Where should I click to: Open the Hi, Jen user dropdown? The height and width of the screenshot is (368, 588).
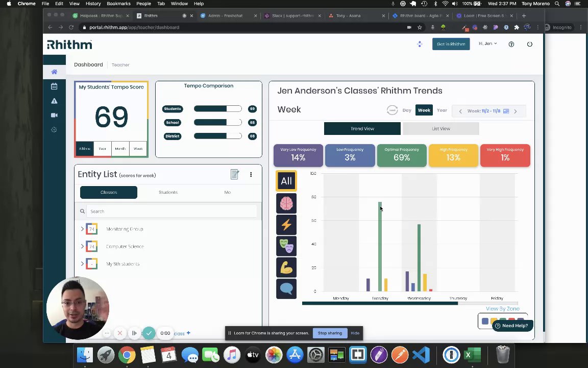[487, 43]
